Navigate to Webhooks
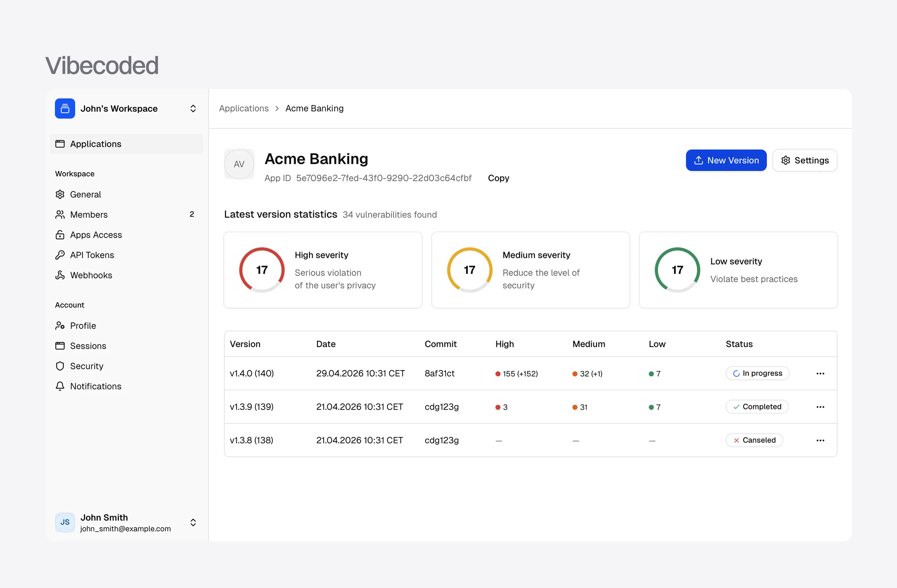Viewport: 897px width, 588px height. pos(126,275)
